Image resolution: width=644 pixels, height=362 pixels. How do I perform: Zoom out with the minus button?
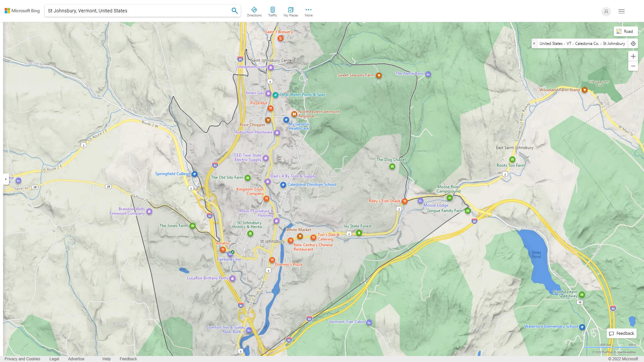tap(633, 66)
